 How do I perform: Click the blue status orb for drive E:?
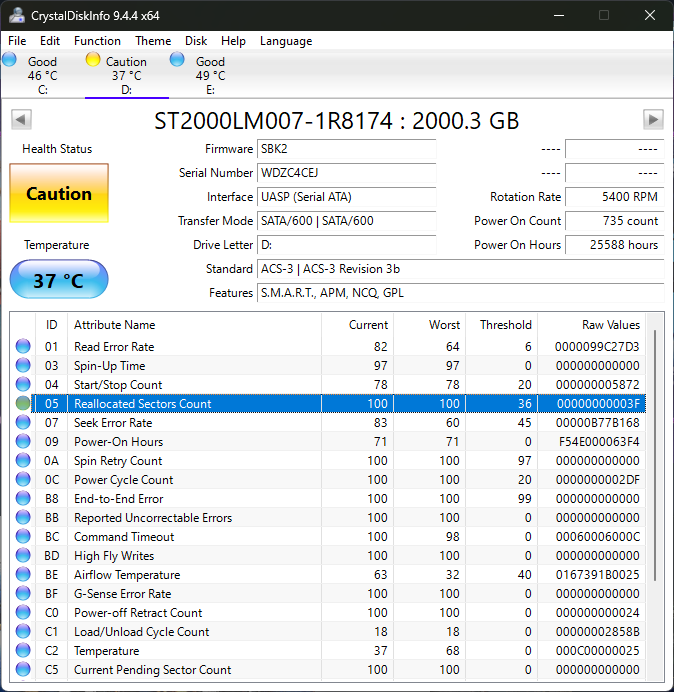pos(177,60)
